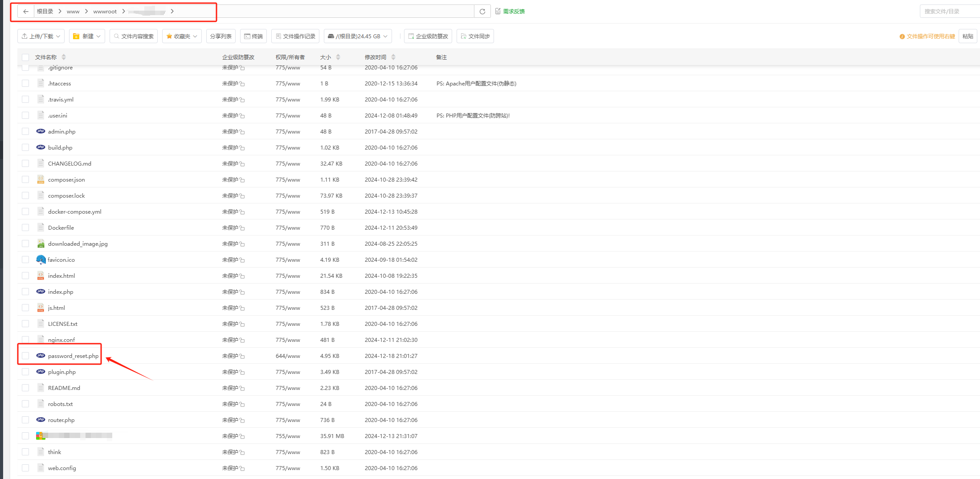Open docker-compose.yml file name

click(x=74, y=211)
